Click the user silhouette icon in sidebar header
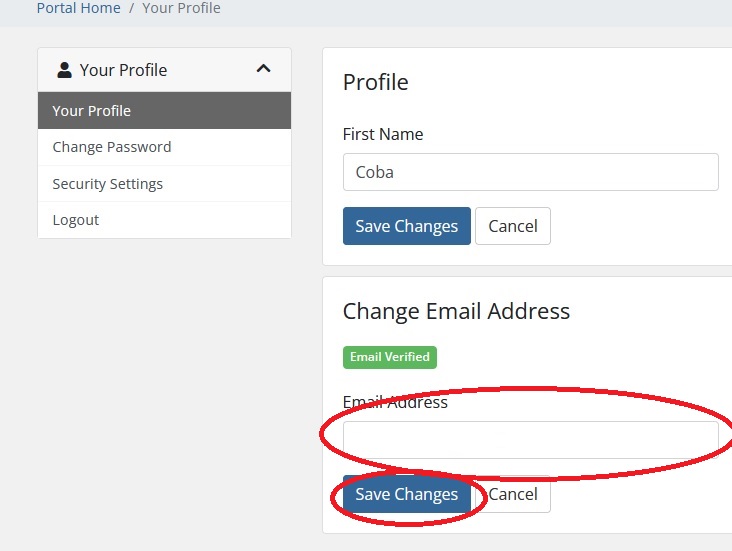The height and width of the screenshot is (551, 732). (65, 70)
